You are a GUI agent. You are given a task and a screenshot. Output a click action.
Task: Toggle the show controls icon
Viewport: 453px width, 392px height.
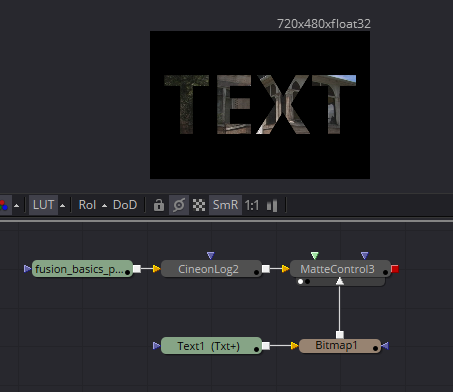click(179, 205)
